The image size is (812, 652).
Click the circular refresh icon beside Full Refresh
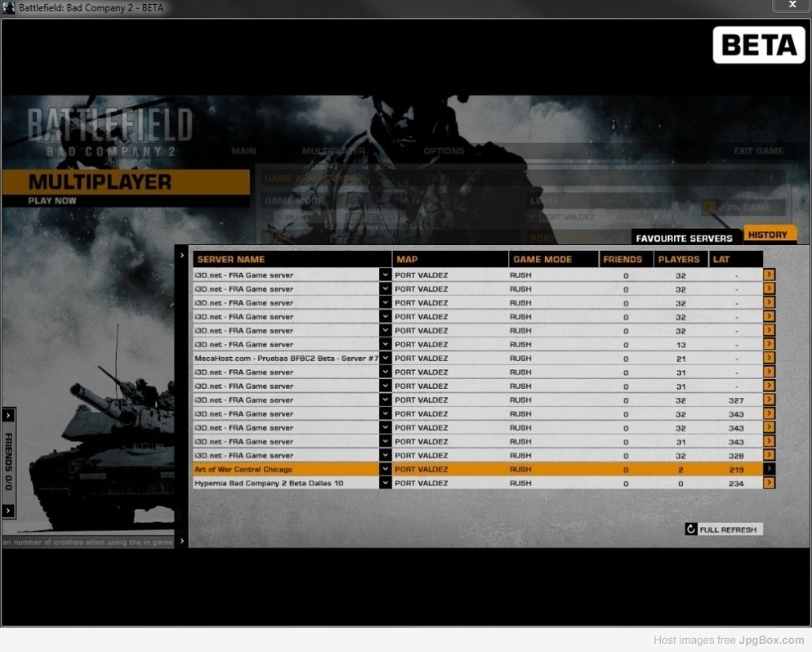tap(691, 529)
